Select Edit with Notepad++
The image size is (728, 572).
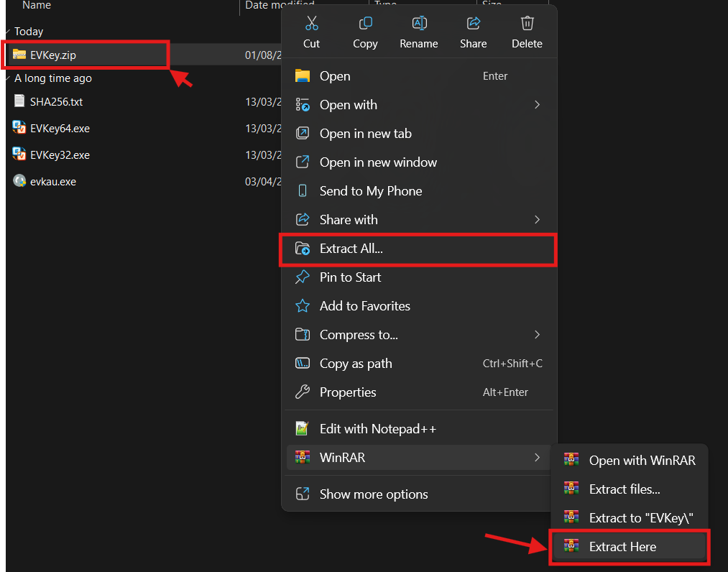click(377, 429)
